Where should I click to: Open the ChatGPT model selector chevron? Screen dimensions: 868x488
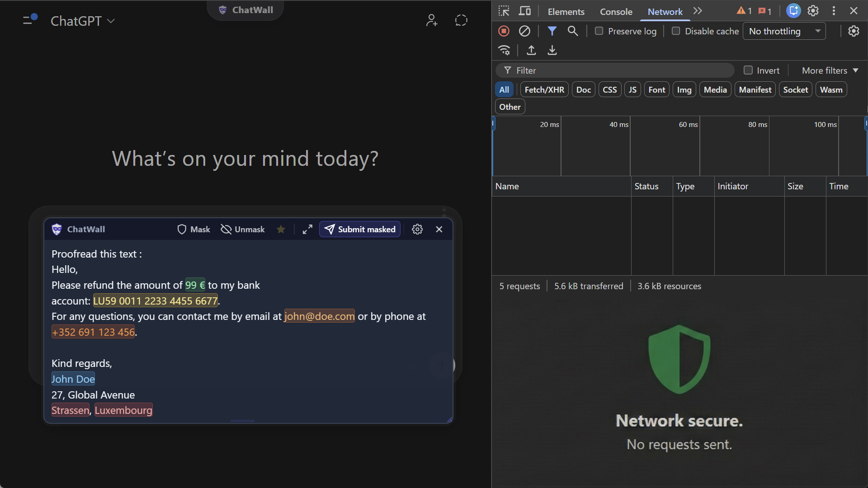click(x=111, y=21)
